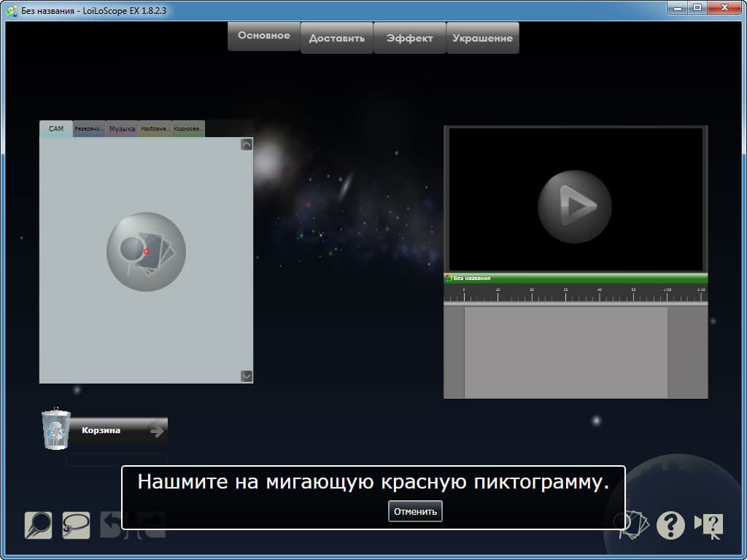
Task: Select the CAM media browser tab
Action: (56, 128)
